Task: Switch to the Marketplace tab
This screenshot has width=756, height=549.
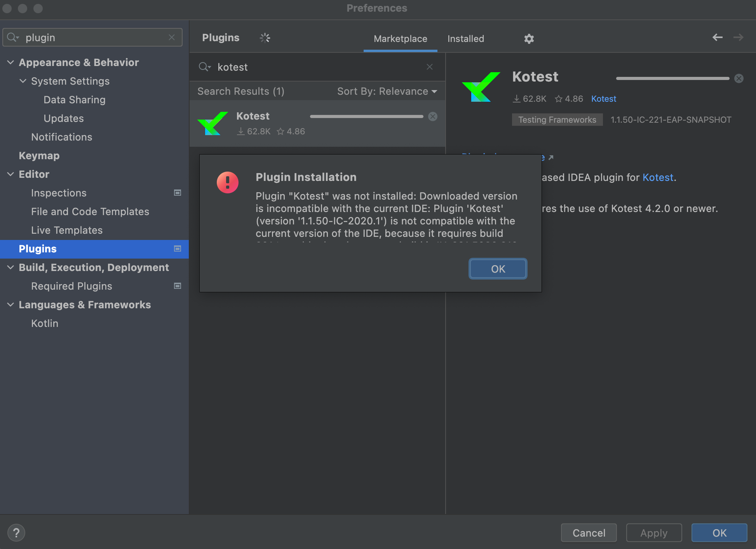Action: click(400, 38)
